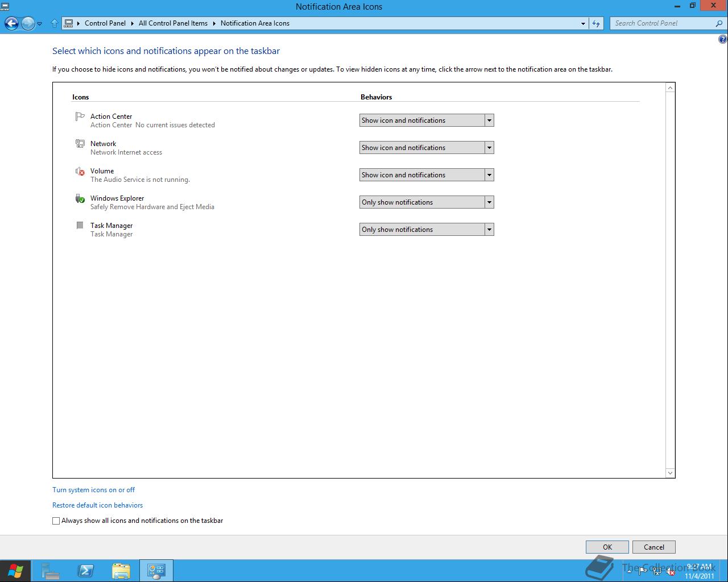Viewport: 728px width, 582px height.
Task: Go back with the Back arrow button
Action: tap(11, 23)
